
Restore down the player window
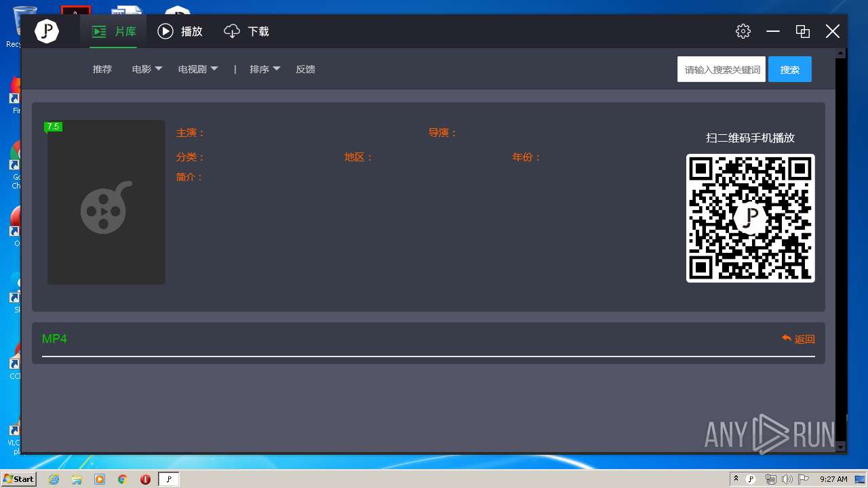[803, 31]
